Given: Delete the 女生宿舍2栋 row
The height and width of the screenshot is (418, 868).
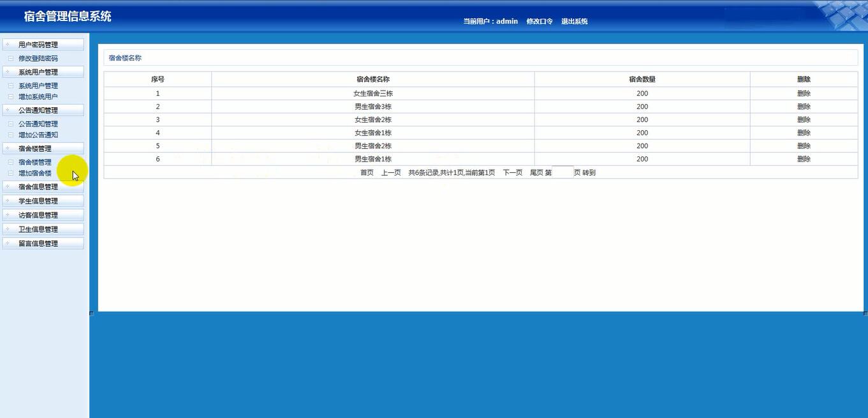Looking at the screenshot, I should [x=804, y=119].
